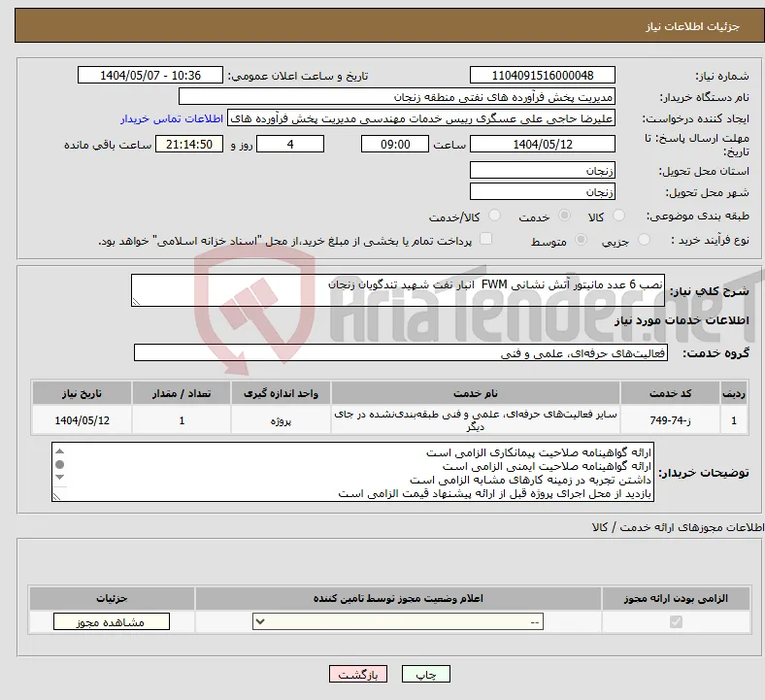Click the تعداد / مقدار column header
Image resolution: width=765 pixels, height=700 pixels.
182,393
